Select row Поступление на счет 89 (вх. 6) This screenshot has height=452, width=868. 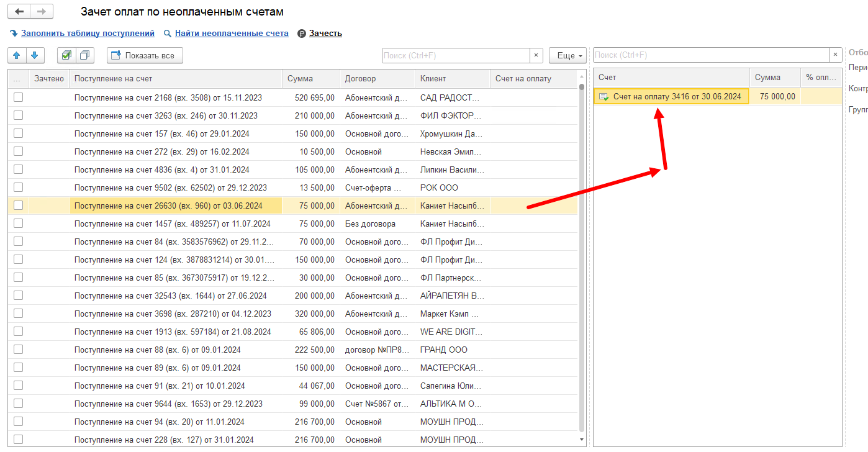coord(293,368)
